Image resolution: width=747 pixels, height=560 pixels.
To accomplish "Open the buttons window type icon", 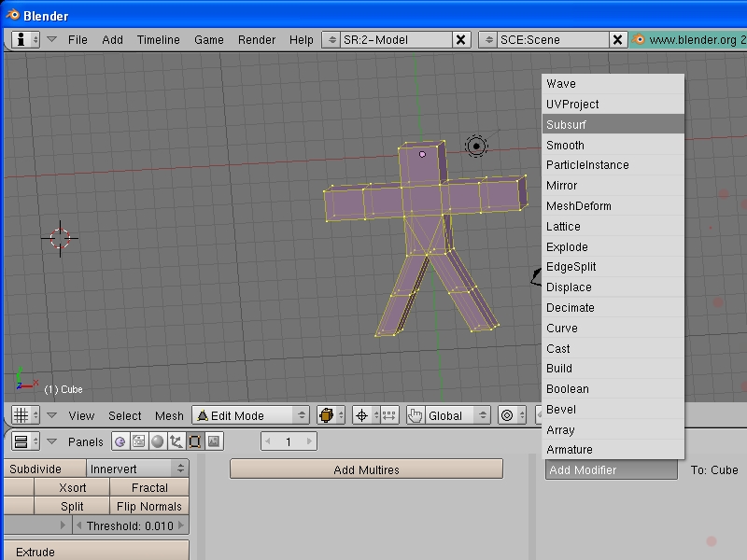I will [x=25, y=441].
